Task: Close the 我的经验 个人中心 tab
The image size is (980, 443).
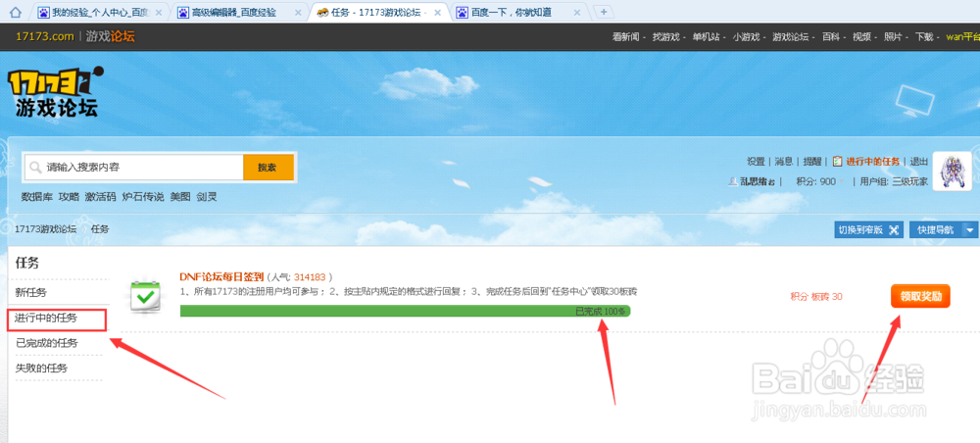Action: coord(158,13)
